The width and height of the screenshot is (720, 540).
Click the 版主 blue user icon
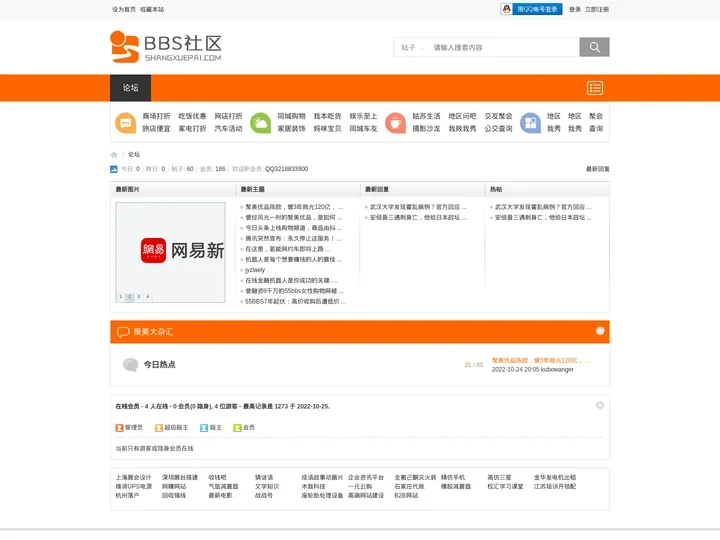[x=204, y=428]
